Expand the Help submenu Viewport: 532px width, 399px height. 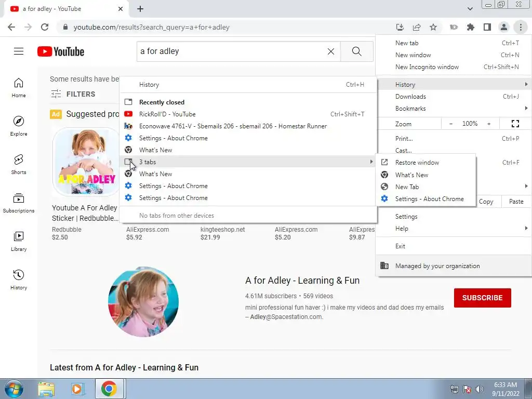(453, 229)
